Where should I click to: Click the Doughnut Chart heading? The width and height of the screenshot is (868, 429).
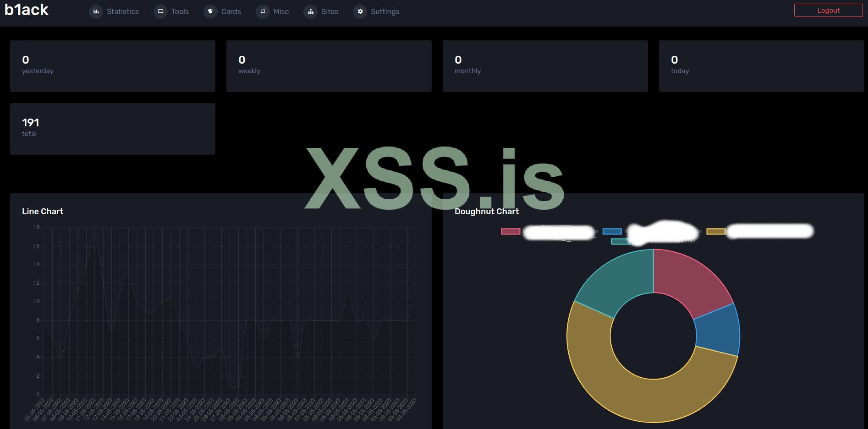(487, 212)
